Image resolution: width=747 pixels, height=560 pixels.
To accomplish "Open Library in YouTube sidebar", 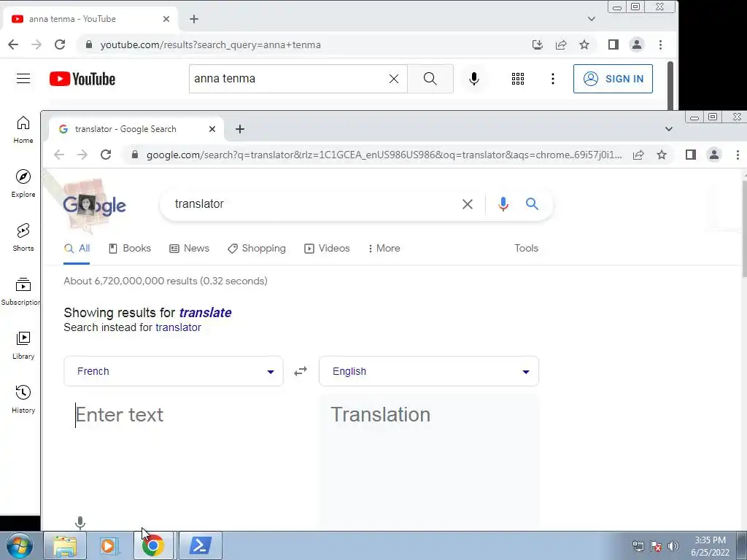I will (23, 346).
